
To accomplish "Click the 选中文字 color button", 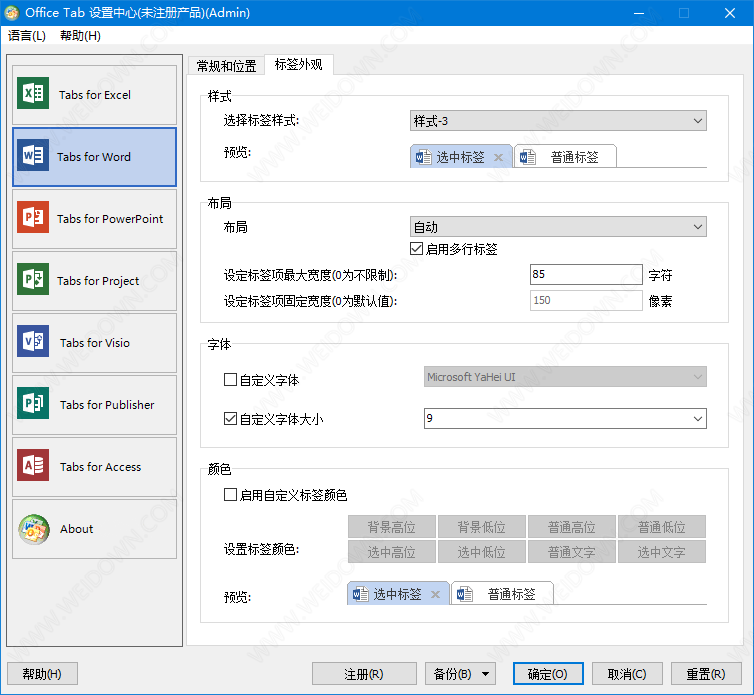I will [x=662, y=552].
